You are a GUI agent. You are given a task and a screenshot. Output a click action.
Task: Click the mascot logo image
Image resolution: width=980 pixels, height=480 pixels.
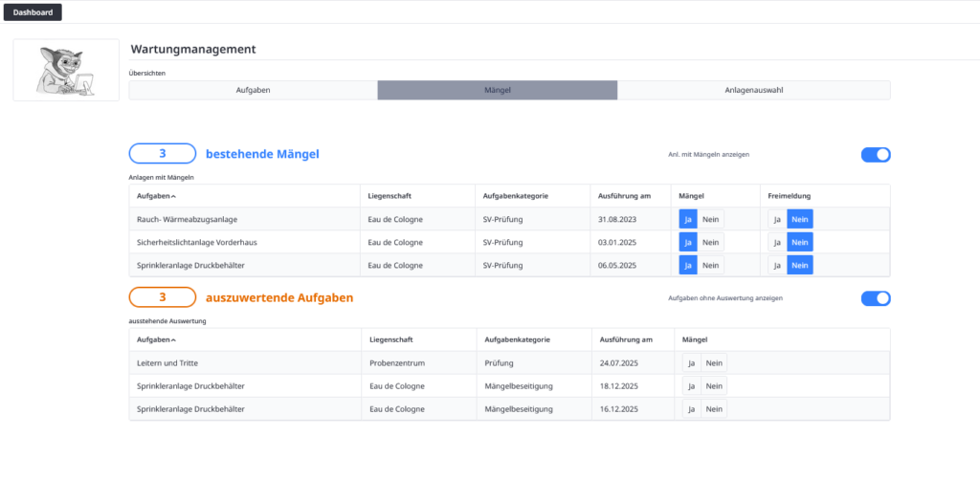tap(65, 70)
